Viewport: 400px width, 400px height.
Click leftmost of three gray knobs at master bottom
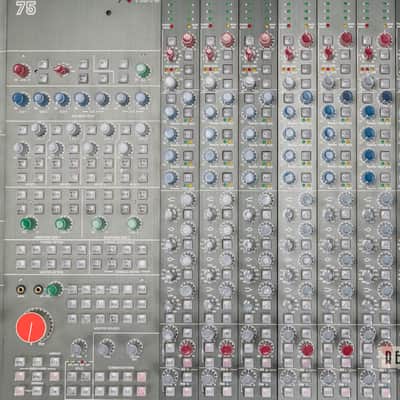pos(78,348)
